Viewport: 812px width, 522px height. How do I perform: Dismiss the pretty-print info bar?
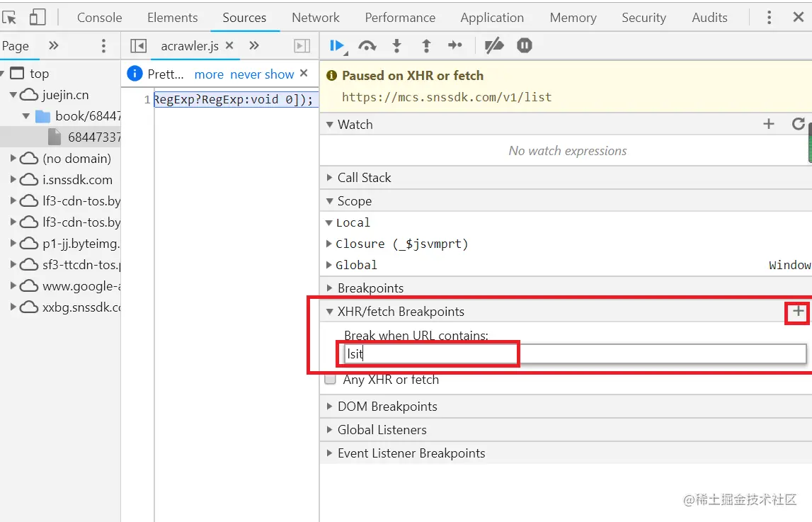[x=304, y=73]
